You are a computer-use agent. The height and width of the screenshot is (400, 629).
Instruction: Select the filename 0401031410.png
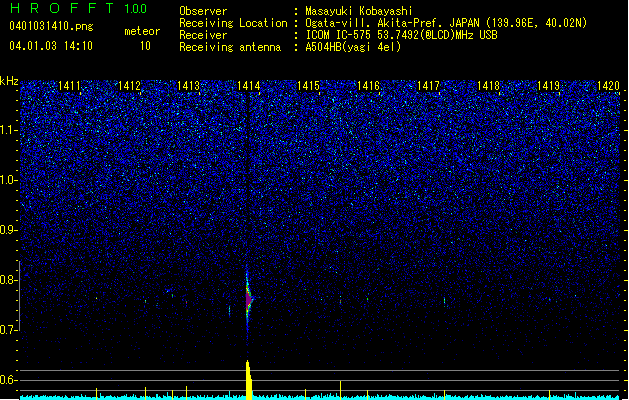click(x=51, y=26)
